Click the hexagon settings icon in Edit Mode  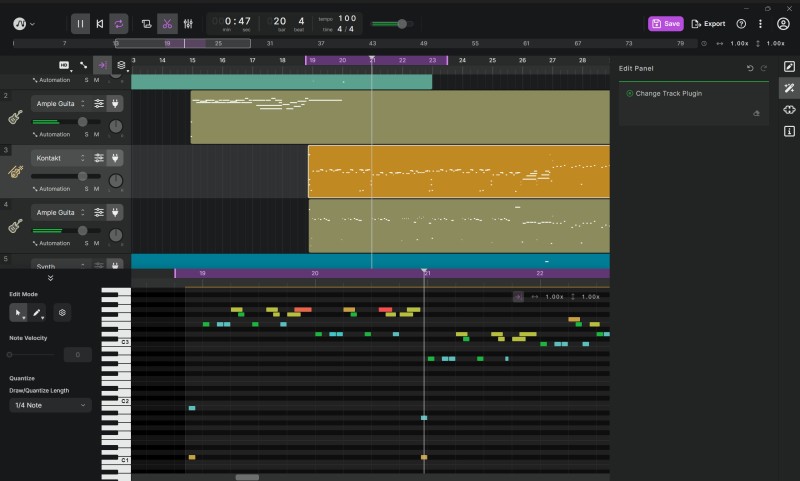[62, 313]
